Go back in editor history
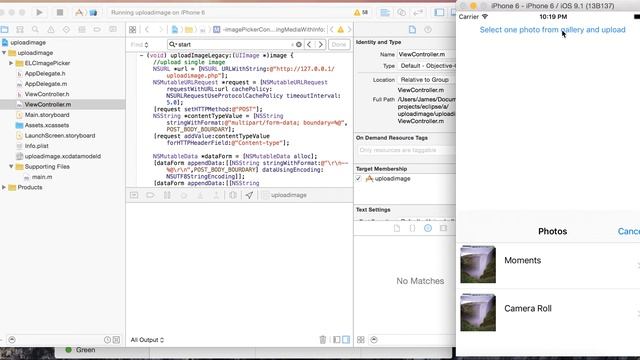The height and width of the screenshot is (360, 640). (147, 29)
